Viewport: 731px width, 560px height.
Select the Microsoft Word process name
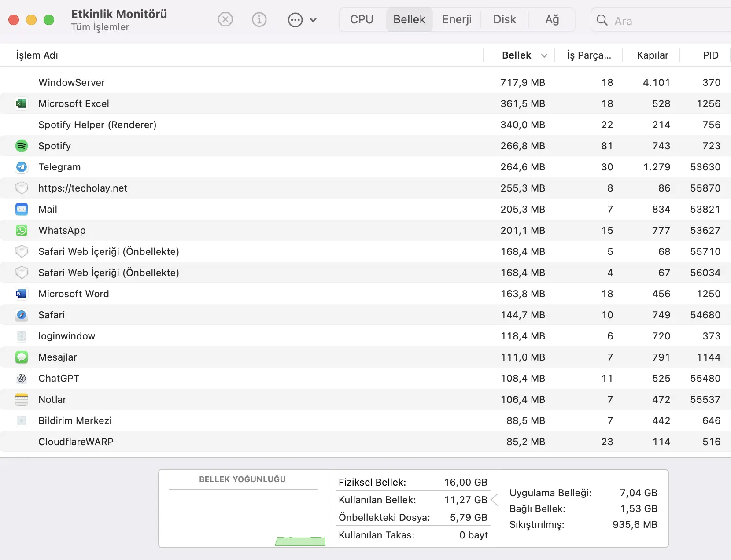pyautogui.click(x=74, y=294)
